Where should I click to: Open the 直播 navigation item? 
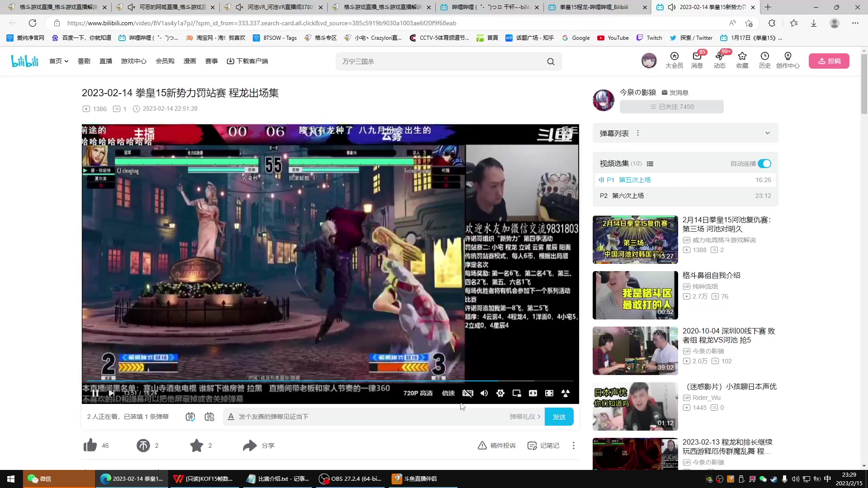[x=106, y=61]
